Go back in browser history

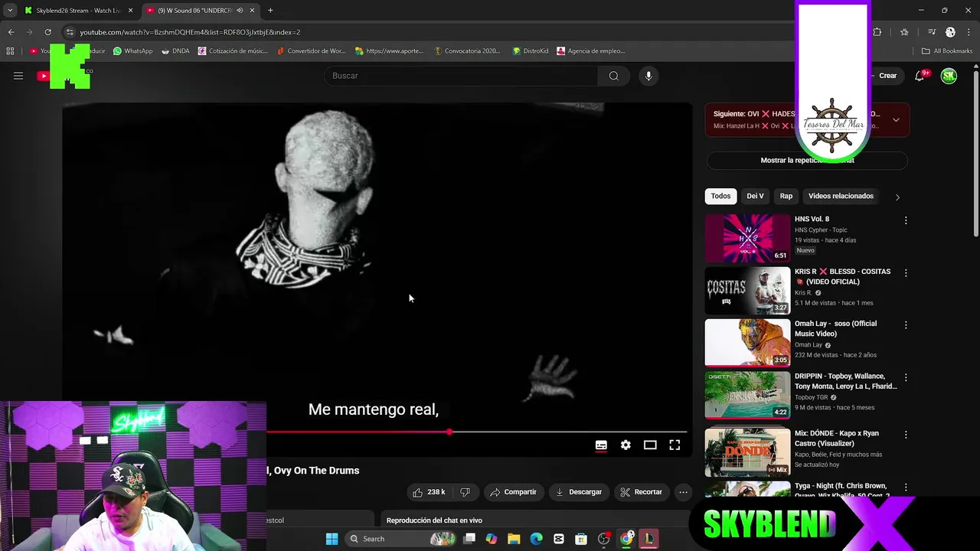pos(11,32)
